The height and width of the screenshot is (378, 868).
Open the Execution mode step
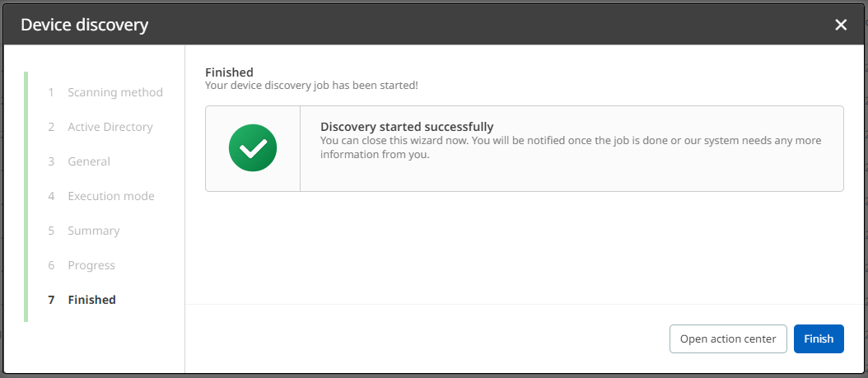click(111, 196)
